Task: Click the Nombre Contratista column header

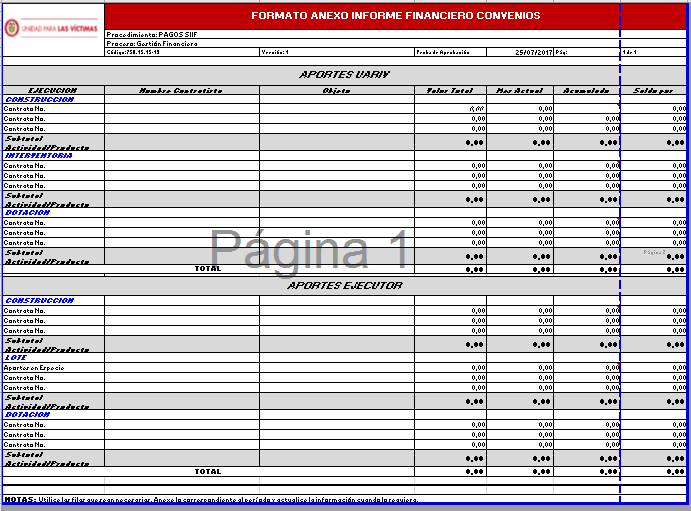Action: coord(182,90)
